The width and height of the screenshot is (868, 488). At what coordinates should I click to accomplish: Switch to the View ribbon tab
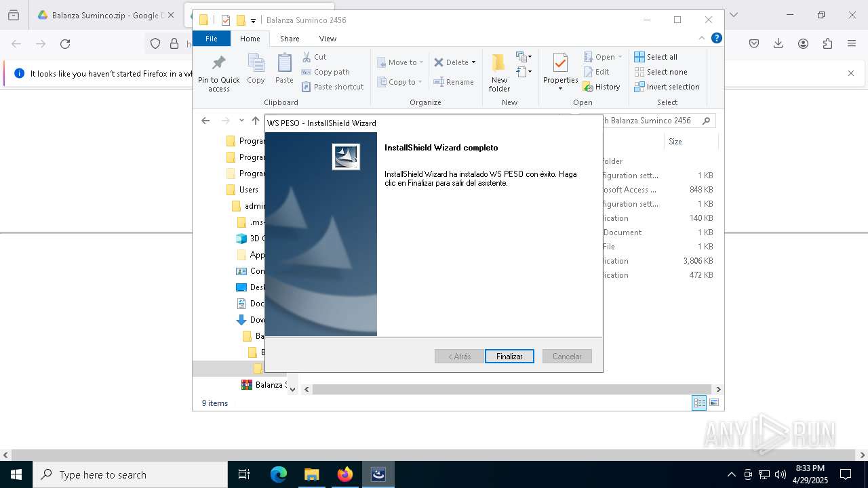[328, 39]
